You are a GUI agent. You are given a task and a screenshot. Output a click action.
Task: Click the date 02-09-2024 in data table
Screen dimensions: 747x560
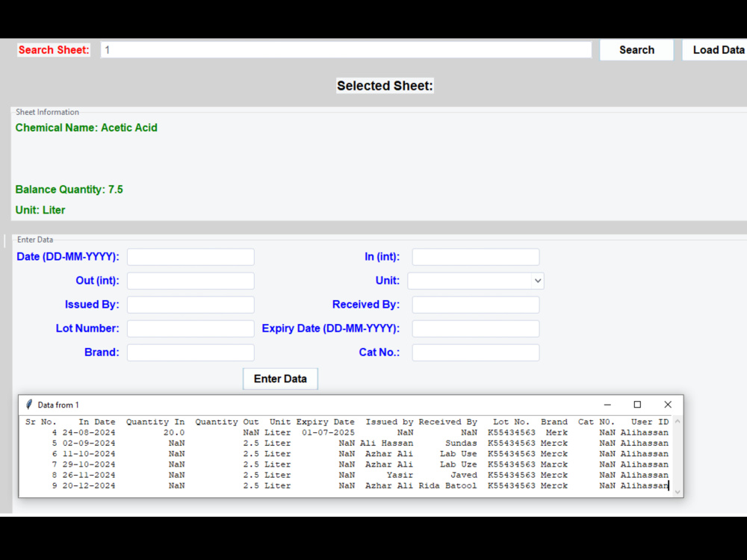[x=89, y=444]
